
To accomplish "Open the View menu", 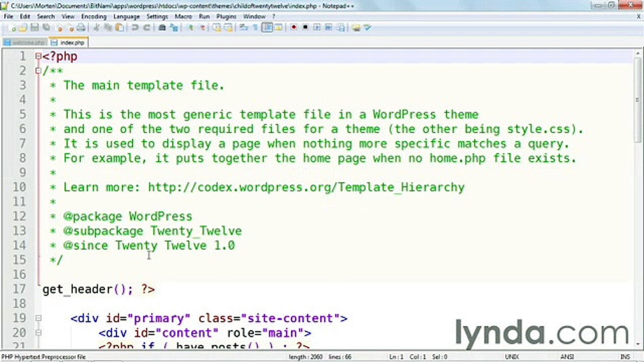I will pyautogui.click(x=68, y=16).
